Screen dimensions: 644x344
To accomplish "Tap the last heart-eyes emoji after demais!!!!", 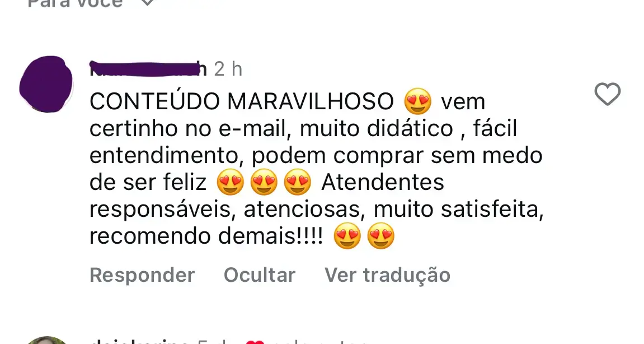I will coord(380,236).
